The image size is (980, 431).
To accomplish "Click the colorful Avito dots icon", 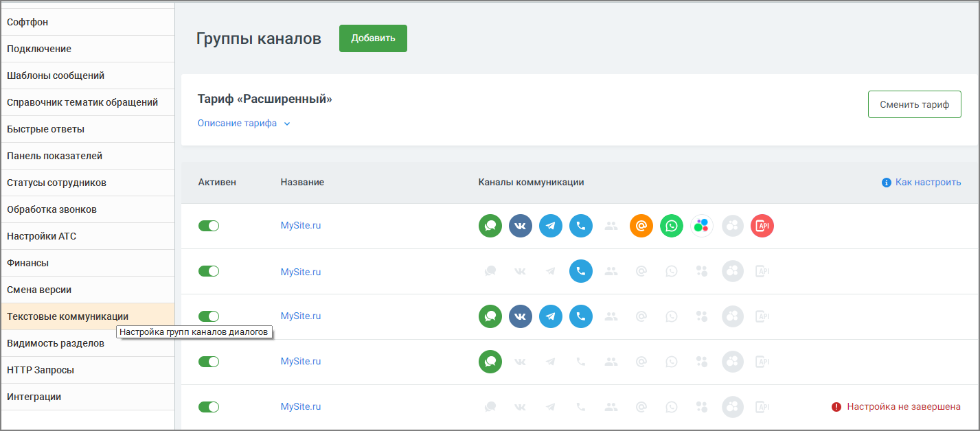I will click(702, 226).
